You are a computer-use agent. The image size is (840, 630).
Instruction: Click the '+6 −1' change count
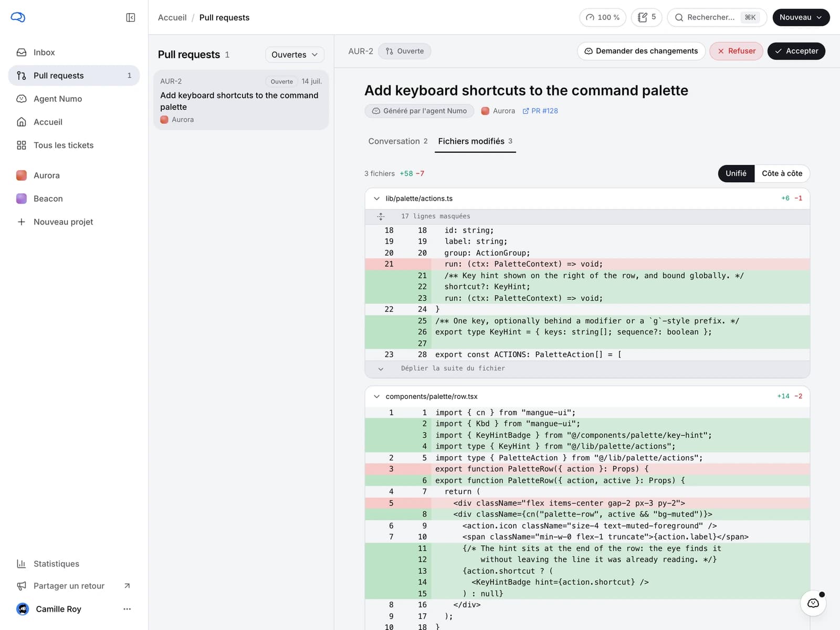tap(792, 198)
